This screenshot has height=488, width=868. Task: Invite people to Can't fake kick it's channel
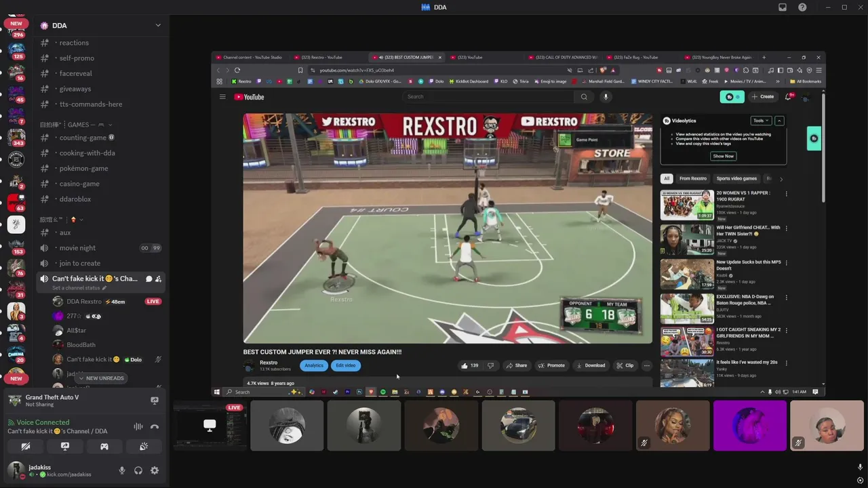(158, 279)
